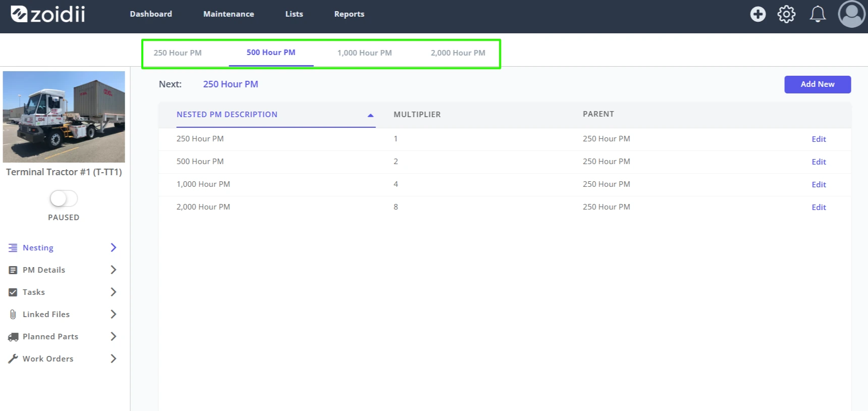
Task: Click the Tasks checkmark icon
Action: [x=13, y=292]
